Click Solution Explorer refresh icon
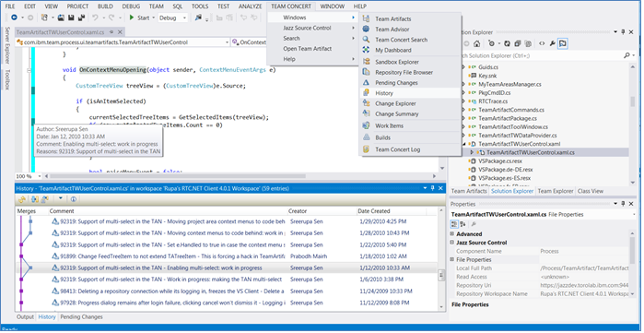The image size is (644, 333). pyautogui.click(x=508, y=43)
